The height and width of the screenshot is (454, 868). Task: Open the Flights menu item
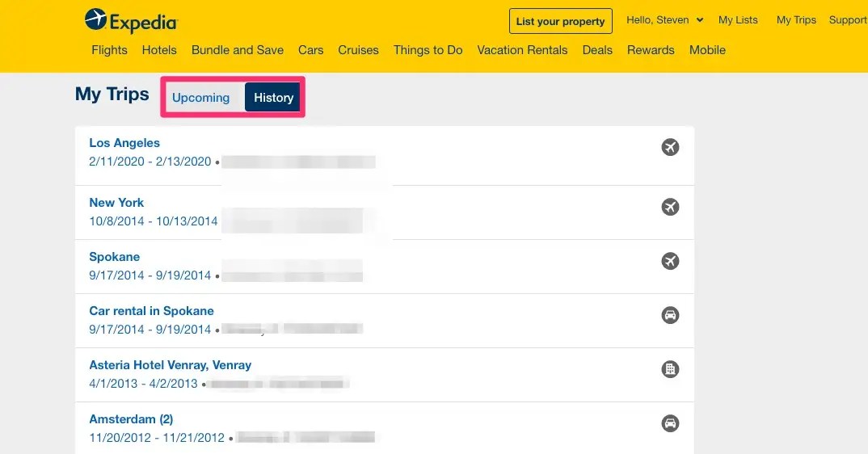click(110, 50)
